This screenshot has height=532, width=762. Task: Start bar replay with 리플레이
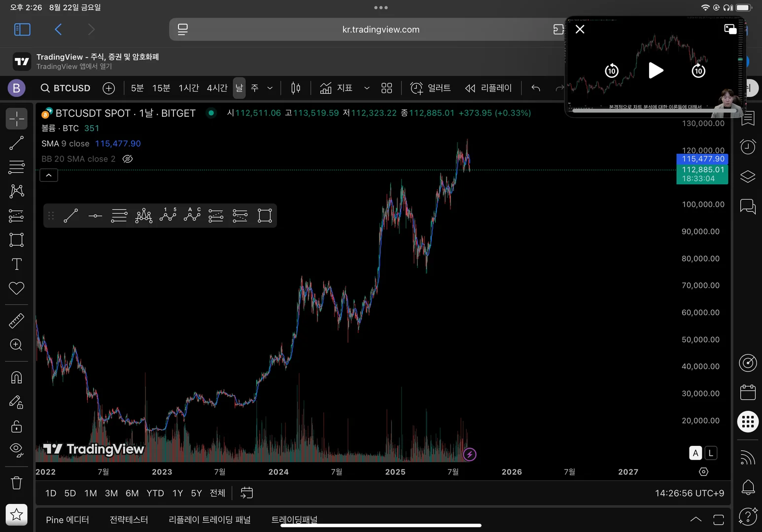pos(488,88)
